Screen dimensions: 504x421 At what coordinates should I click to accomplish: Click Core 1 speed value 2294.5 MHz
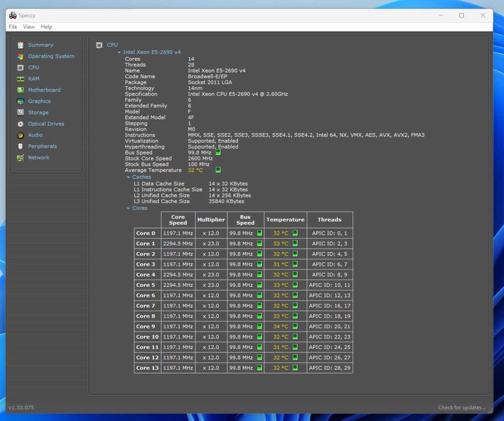coord(178,244)
